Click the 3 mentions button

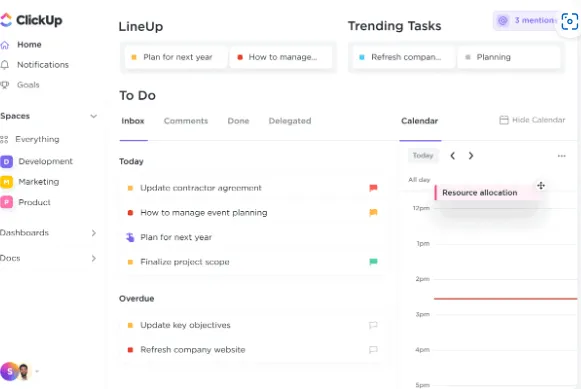(x=525, y=20)
